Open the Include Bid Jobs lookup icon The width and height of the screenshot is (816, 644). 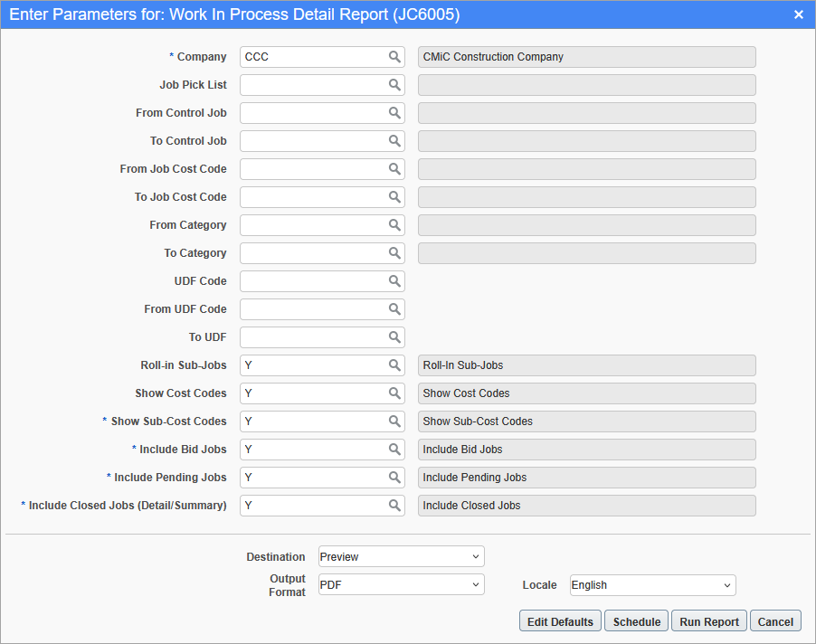tap(394, 450)
